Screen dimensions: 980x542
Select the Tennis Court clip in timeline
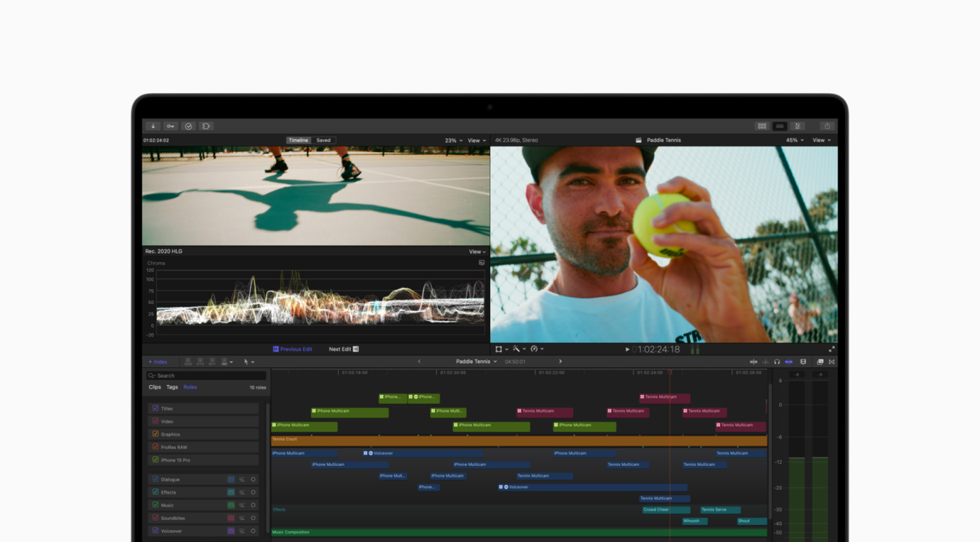[x=493, y=439]
